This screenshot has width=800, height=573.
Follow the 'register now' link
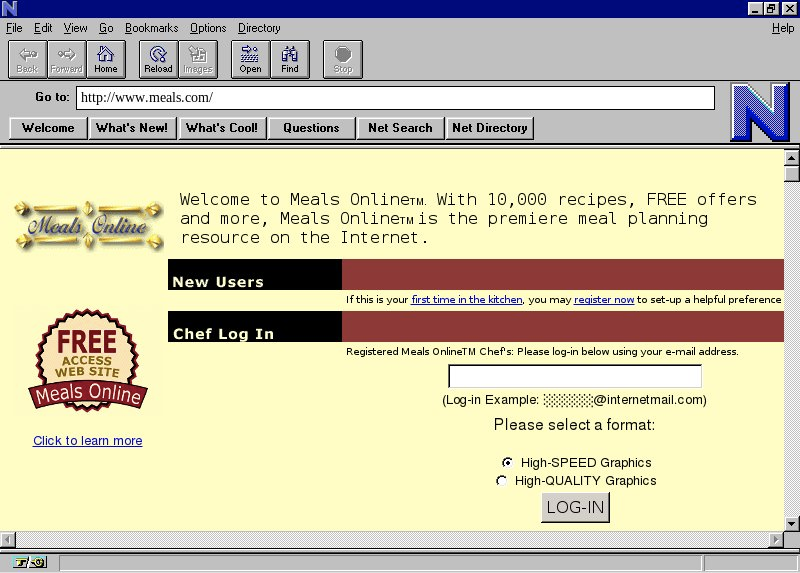click(604, 299)
